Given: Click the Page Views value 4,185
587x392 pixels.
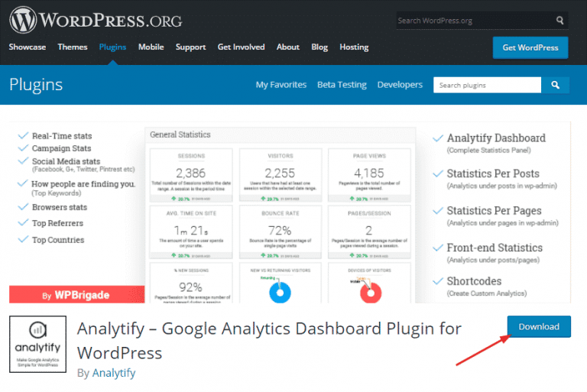Looking at the screenshot, I should [368, 173].
